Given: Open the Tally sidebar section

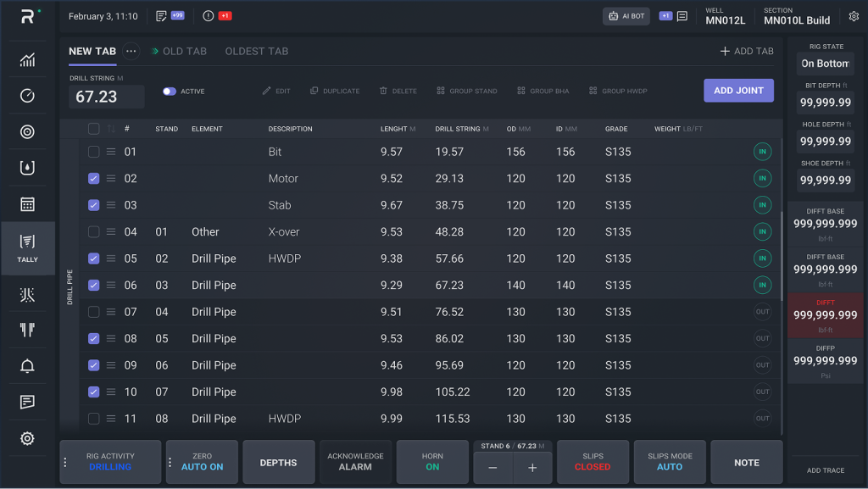Looking at the screenshot, I should point(28,248).
